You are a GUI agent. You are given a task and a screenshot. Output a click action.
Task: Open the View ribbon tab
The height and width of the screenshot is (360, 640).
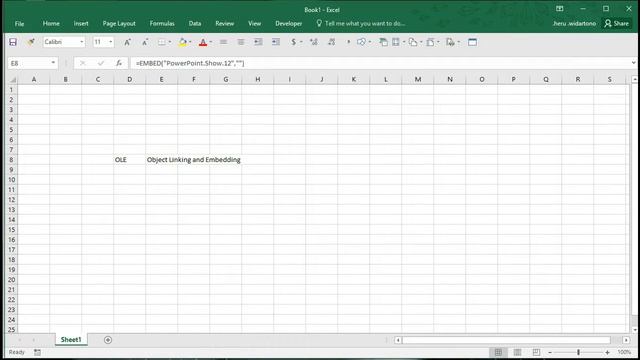(254, 24)
